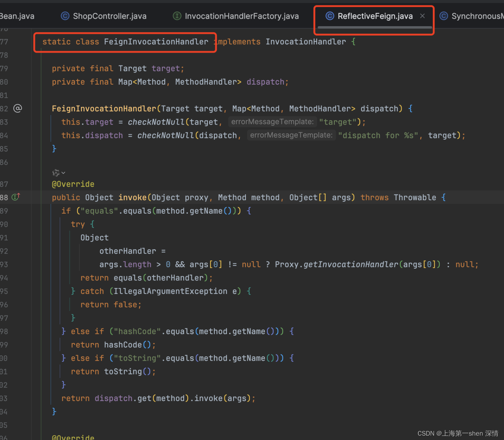Click the errorMessageTemplate hint before "target"
Viewport: 504px width, 440px height.
pos(272,122)
